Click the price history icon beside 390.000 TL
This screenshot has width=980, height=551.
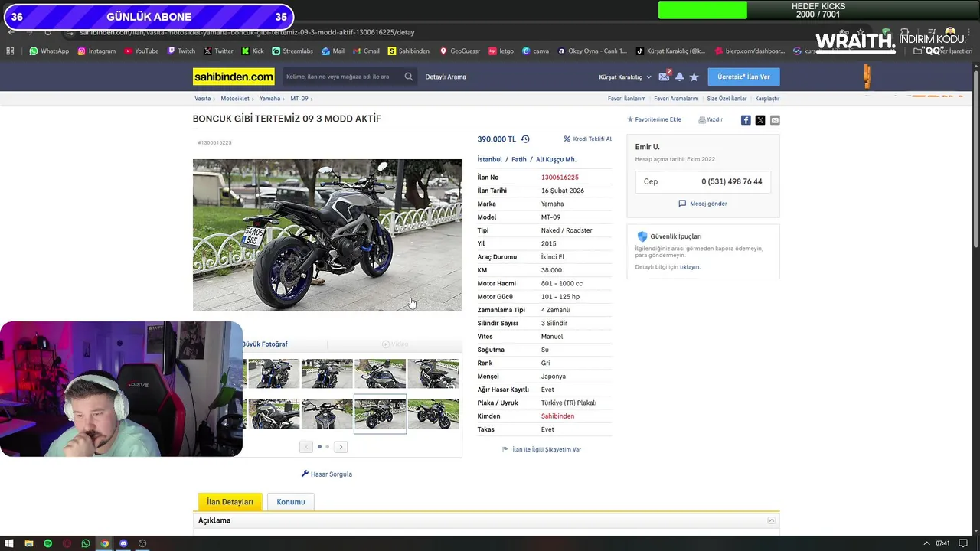click(525, 139)
